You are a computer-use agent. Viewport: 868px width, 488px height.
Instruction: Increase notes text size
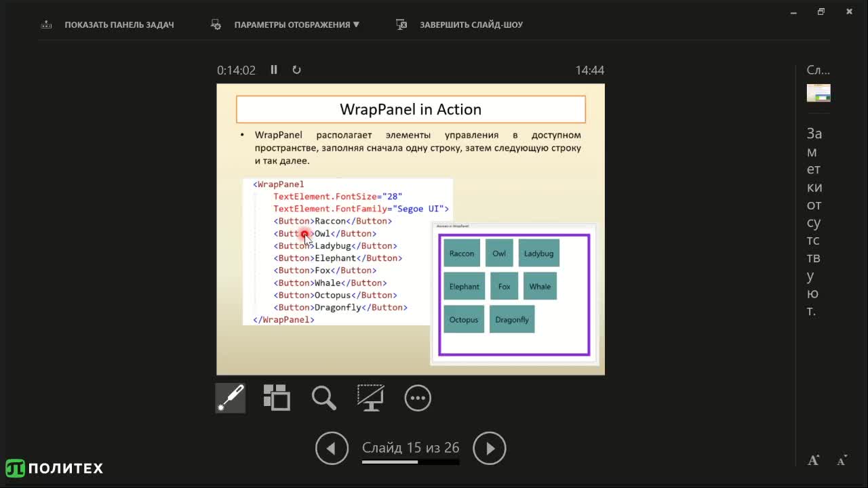click(x=814, y=460)
